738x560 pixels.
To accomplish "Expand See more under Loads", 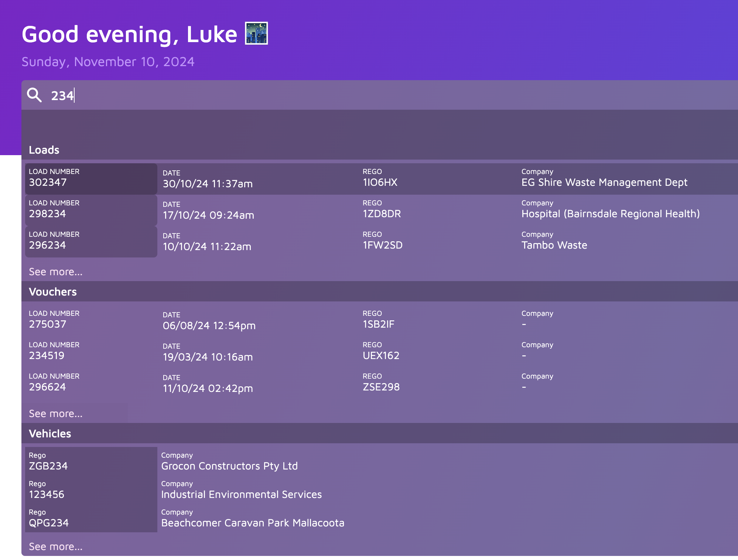I will coord(56,272).
